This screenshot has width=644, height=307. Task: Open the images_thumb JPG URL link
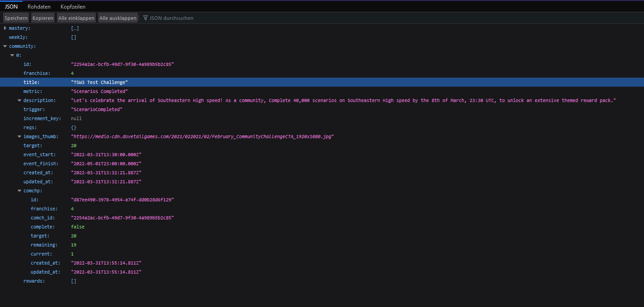pyautogui.click(x=202, y=136)
